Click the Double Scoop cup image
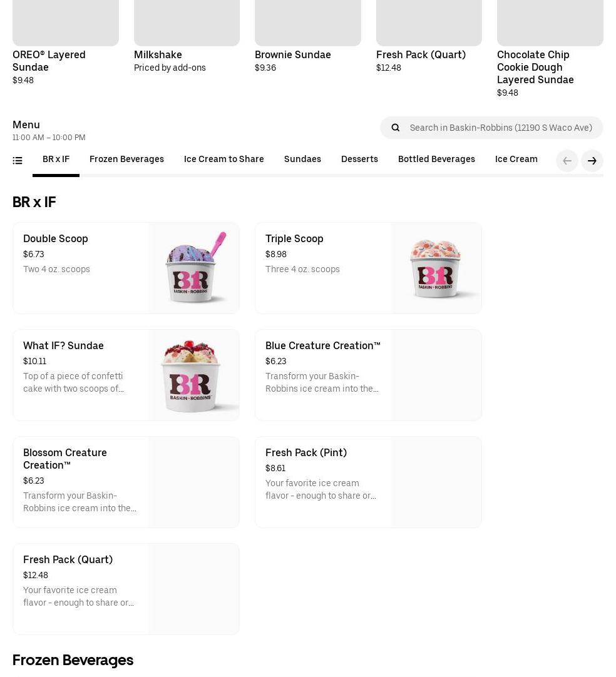This screenshot has width=616, height=677. click(x=193, y=268)
